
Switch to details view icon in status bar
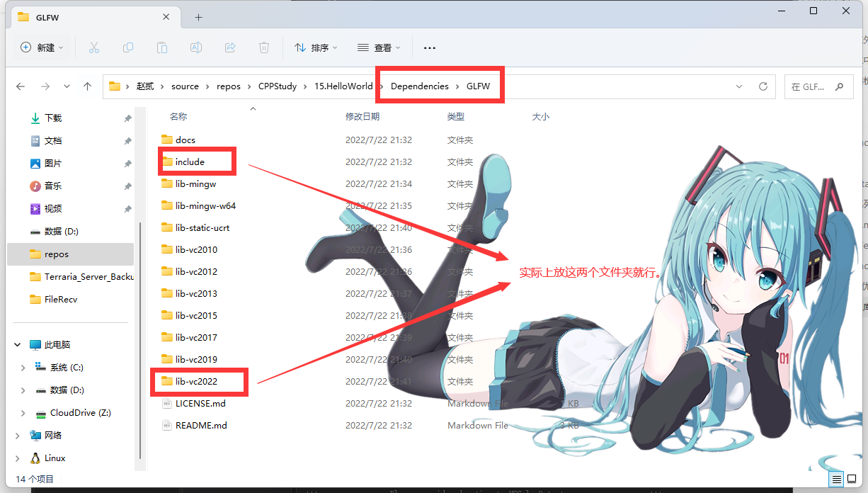[x=836, y=480]
